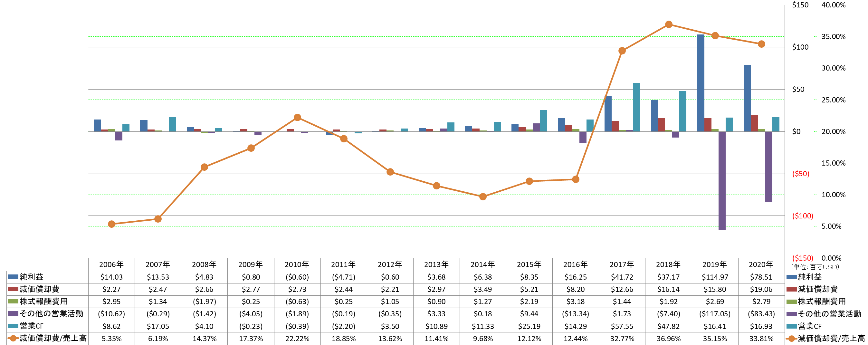Click the $114.97 cell for 2019年

tap(715, 277)
